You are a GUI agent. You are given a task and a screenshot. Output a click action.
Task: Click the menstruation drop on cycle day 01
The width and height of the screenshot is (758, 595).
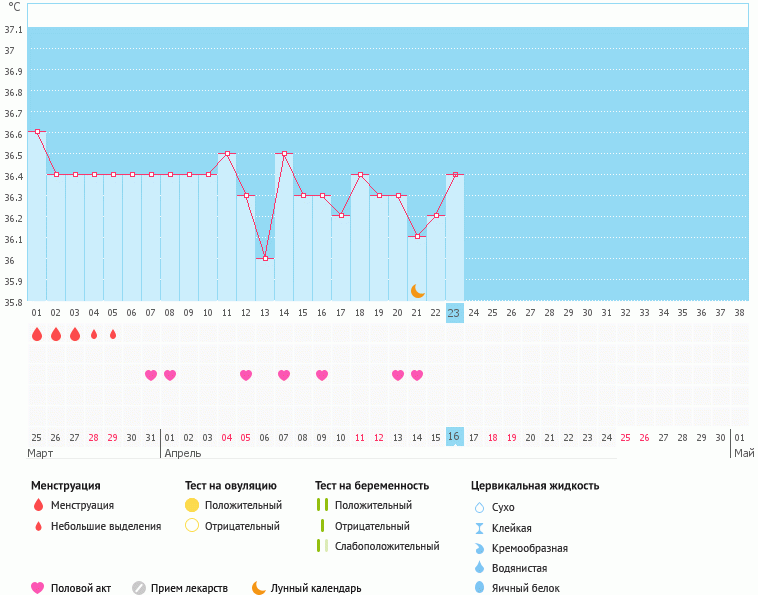[x=37, y=334]
